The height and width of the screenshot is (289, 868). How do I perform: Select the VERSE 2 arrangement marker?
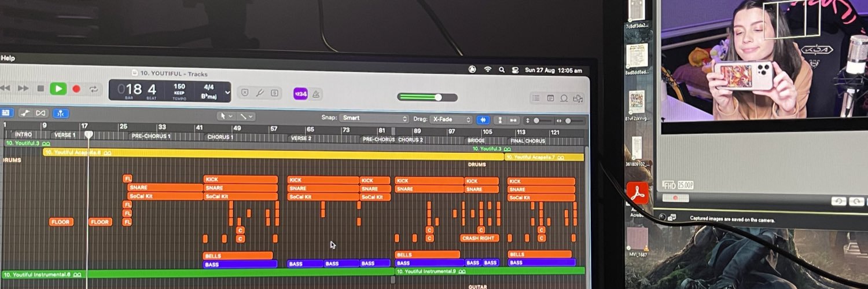click(x=301, y=138)
